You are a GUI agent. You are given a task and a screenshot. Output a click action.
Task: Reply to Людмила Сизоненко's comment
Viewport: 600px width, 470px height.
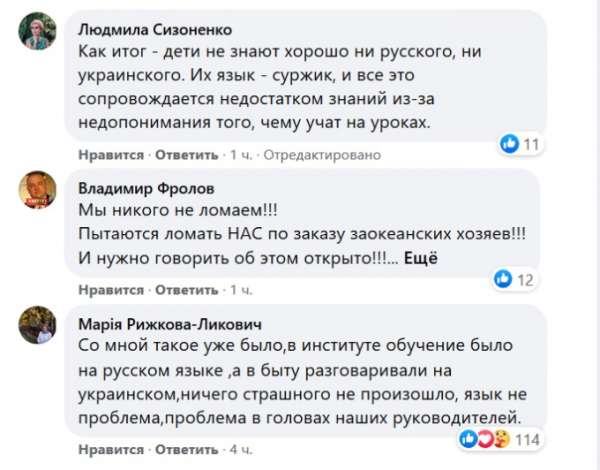[x=185, y=155]
